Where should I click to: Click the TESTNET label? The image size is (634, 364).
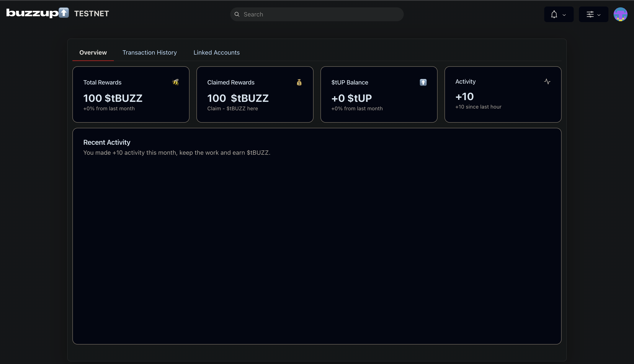92,13
